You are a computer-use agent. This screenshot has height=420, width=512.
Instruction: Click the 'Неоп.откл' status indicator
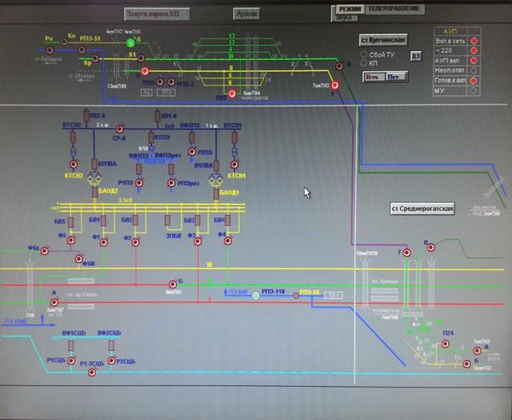[x=474, y=71]
